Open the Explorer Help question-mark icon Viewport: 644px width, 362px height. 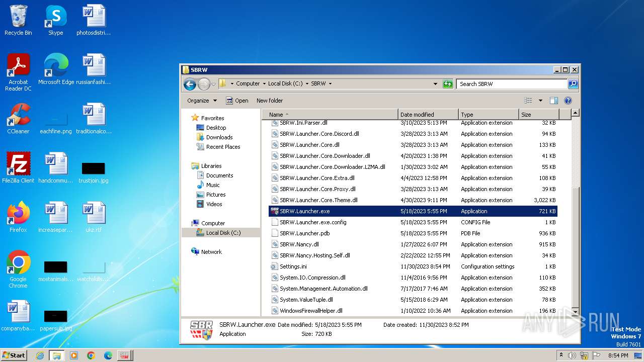click(568, 101)
